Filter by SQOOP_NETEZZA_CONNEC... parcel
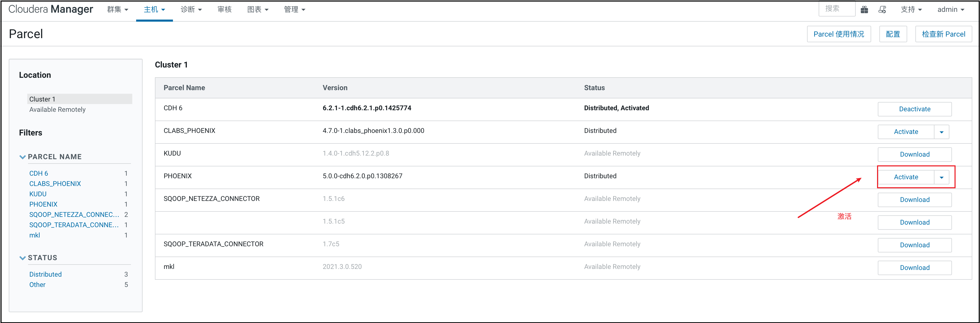The width and height of the screenshot is (980, 323). point(74,215)
